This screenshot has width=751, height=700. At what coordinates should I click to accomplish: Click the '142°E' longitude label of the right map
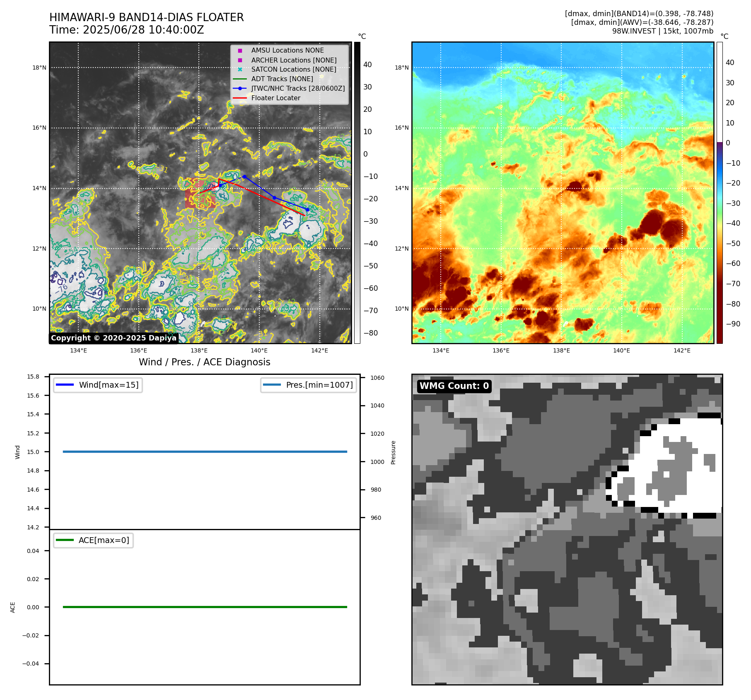click(x=682, y=350)
